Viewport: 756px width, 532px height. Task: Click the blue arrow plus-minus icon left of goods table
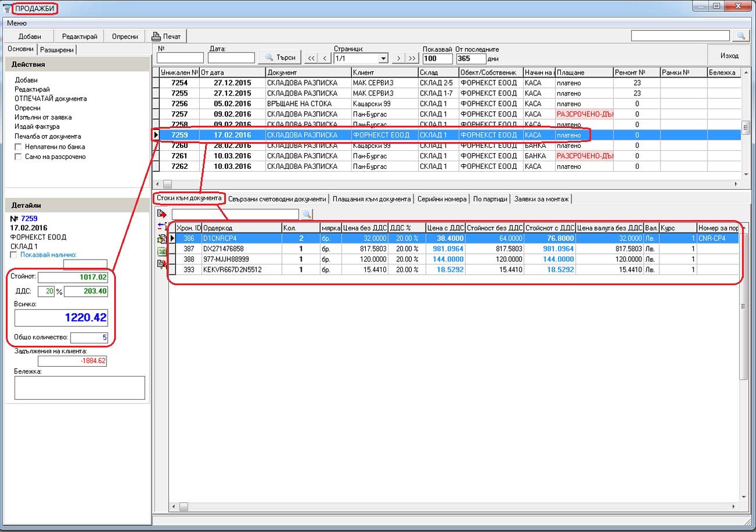coord(162,226)
